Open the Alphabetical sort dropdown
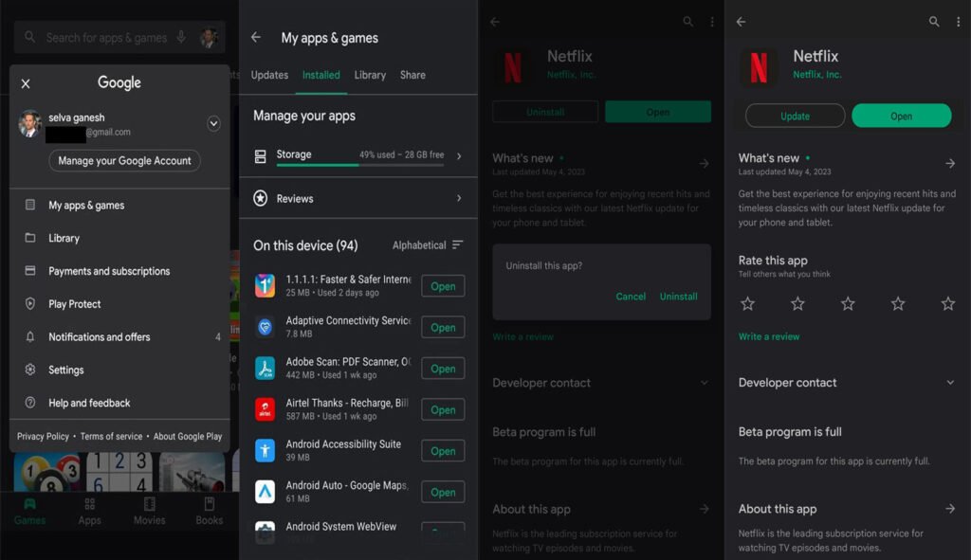Viewport: 971px width, 560px height. 426,244
